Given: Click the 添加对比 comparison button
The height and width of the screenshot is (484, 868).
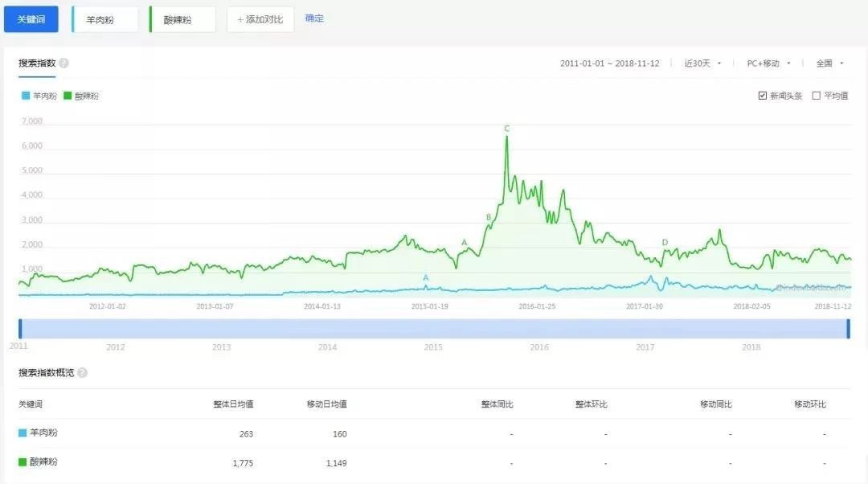Looking at the screenshot, I should [x=260, y=17].
